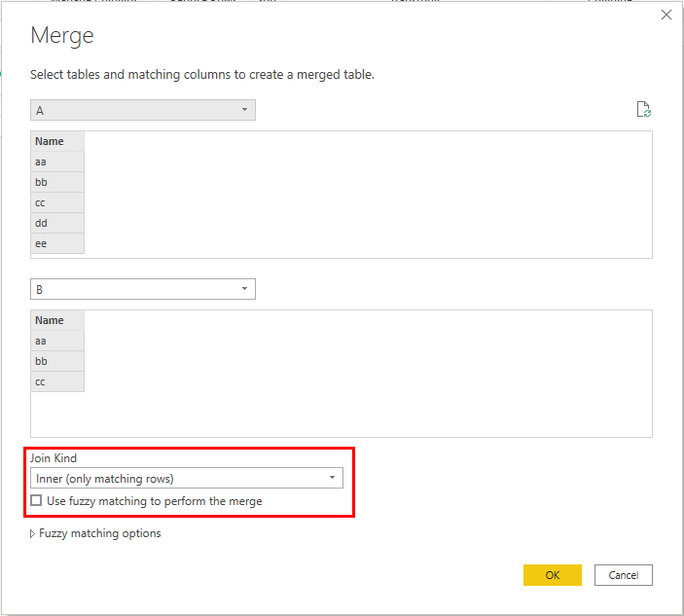Open the first table dropdown showing A

coord(143,110)
